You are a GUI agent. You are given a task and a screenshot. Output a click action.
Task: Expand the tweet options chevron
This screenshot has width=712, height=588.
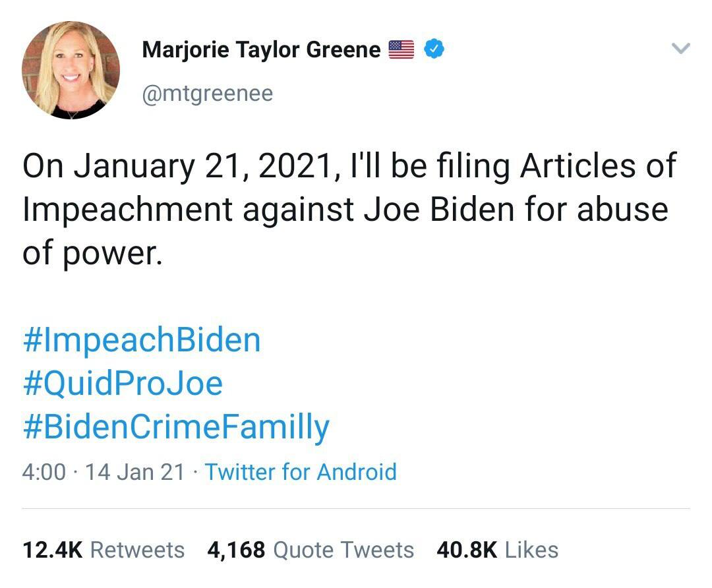point(680,49)
